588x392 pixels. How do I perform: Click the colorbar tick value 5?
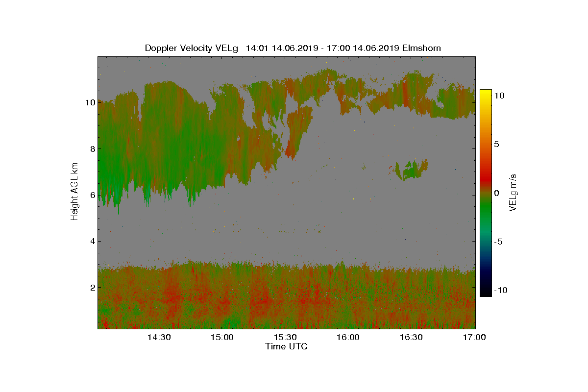(496, 145)
